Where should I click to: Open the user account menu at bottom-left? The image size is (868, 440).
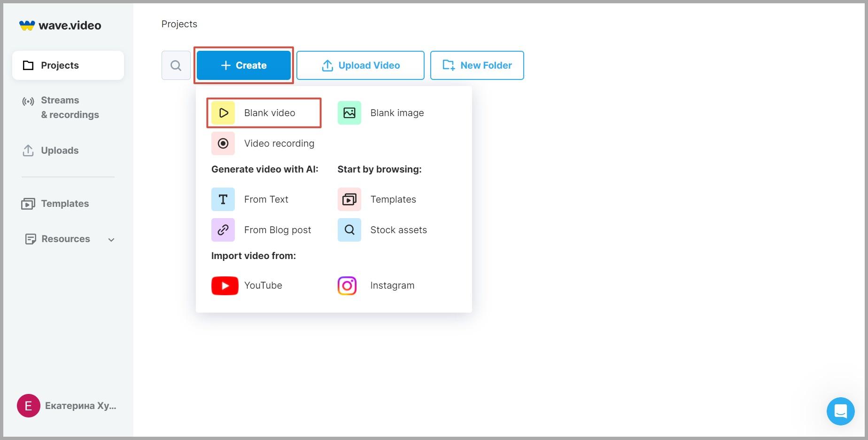point(67,406)
